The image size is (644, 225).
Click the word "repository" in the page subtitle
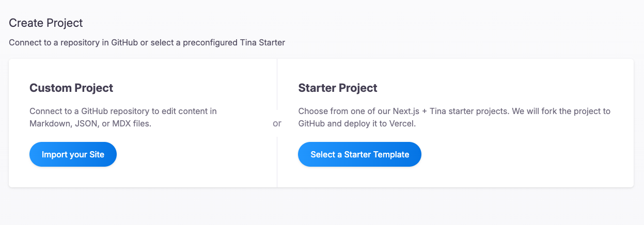[79, 42]
